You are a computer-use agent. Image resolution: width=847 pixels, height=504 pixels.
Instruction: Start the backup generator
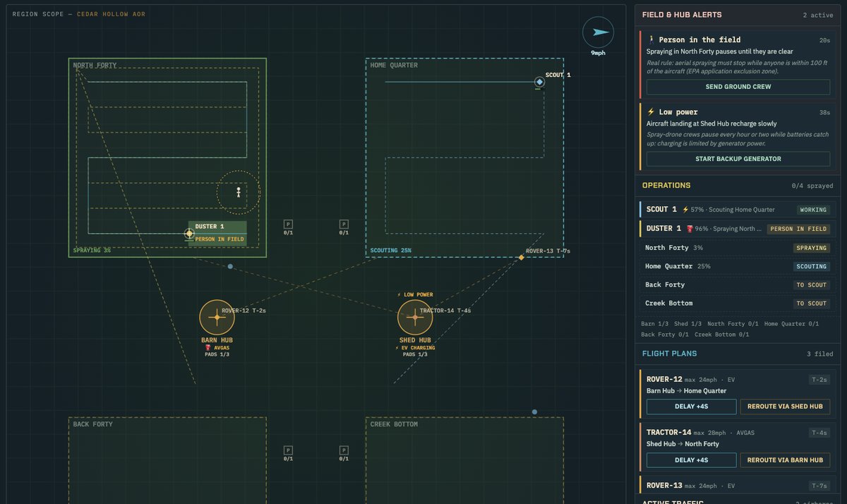point(738,159)
